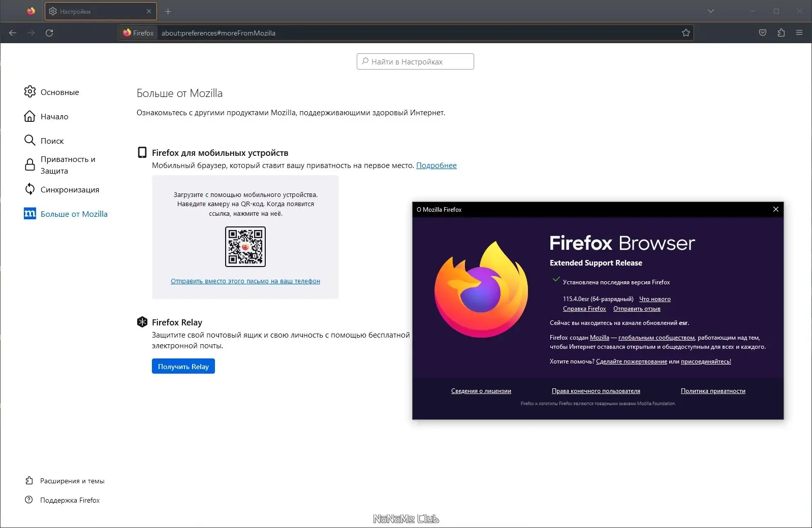Open the Mozilla link in about dialog
This screenshot has width=812, height=528.
(600, 338)
